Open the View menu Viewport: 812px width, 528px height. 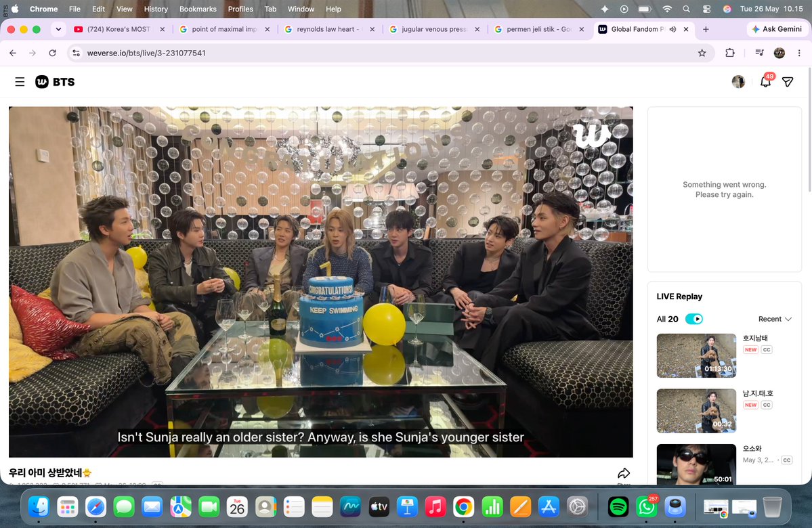[x=125, y=9]
